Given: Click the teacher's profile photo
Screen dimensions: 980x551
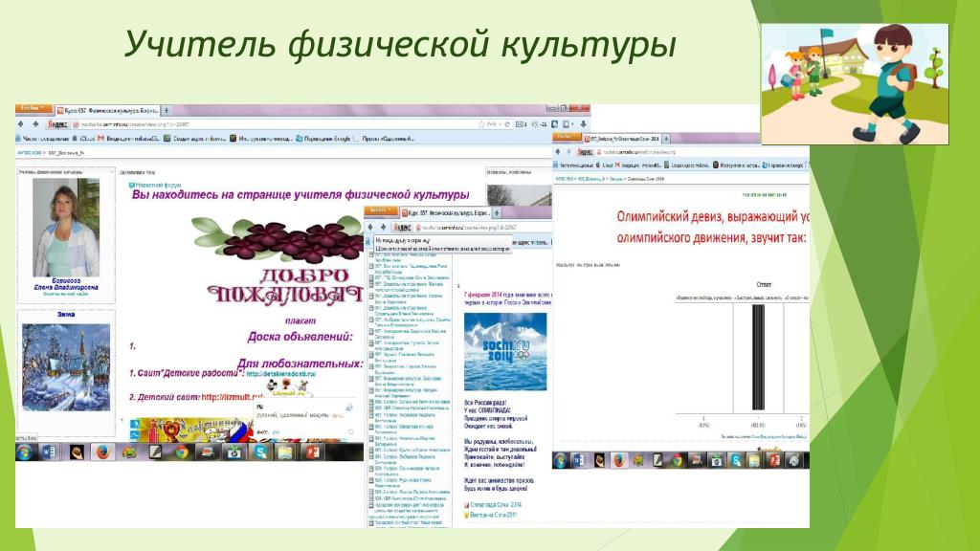Looking at the screenshot, I should pos(66,228).
